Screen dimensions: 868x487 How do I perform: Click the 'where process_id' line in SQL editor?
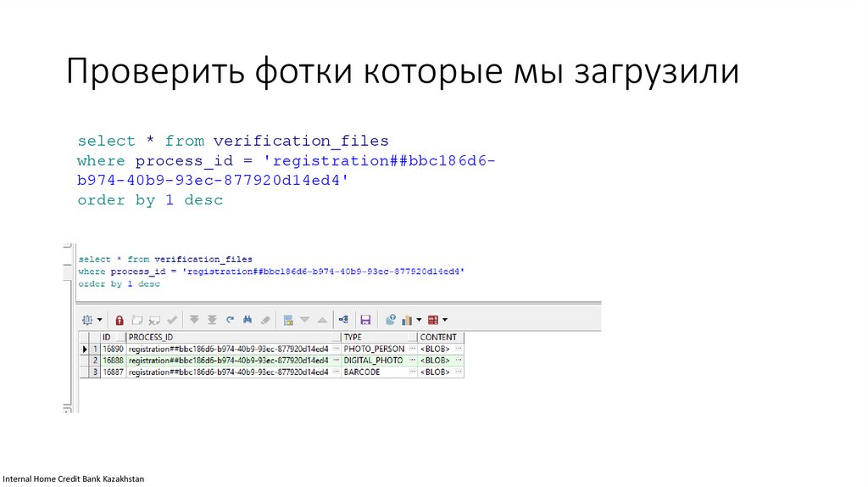coord(271,271)
